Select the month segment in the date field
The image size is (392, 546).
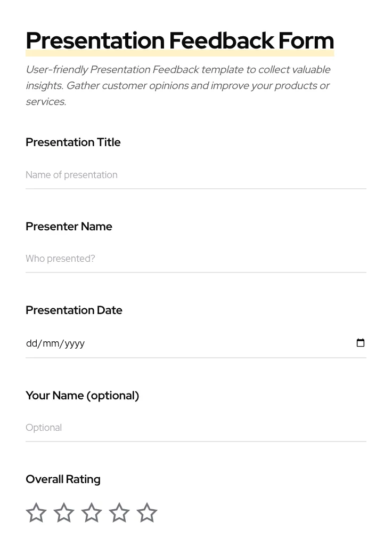(x=51, y=343)
